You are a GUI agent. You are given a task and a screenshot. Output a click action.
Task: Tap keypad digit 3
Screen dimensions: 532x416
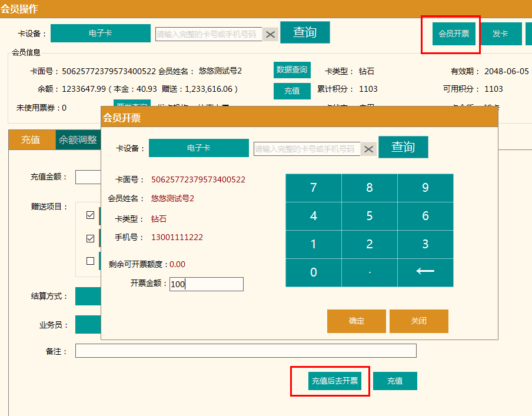tap(425, 244)
